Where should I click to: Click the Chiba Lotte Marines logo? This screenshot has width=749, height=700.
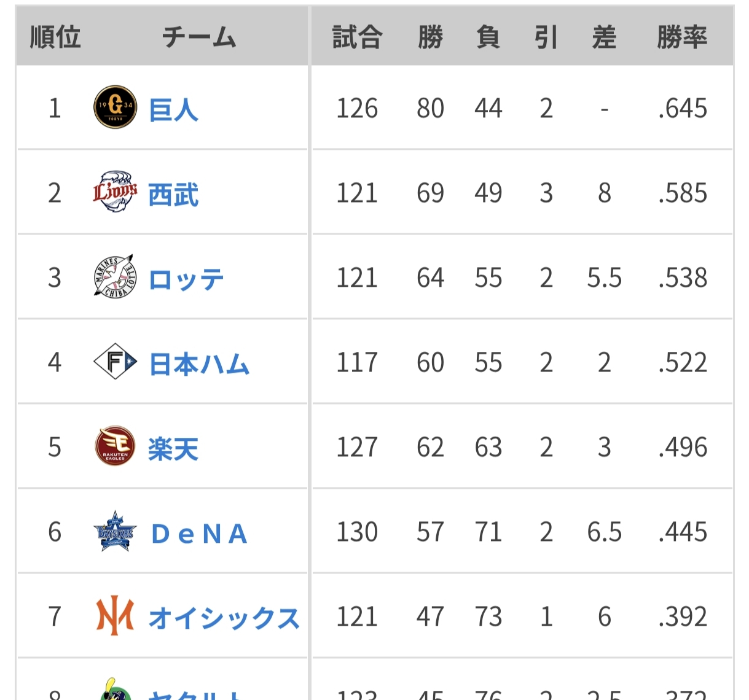[x=114, y=277]
